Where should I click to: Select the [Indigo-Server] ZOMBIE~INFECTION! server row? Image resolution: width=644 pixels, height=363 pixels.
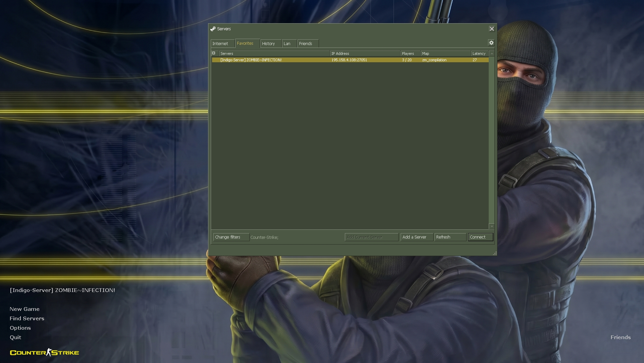[x=350, y=60]
